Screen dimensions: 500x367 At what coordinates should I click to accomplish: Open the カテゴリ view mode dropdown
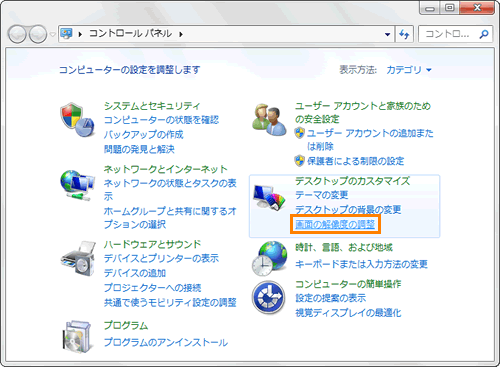[409, 70]
